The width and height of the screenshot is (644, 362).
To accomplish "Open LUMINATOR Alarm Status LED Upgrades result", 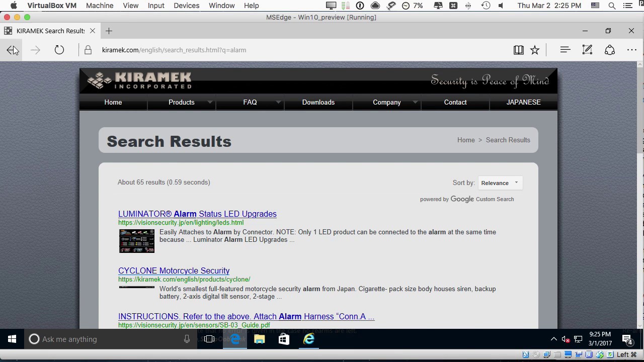I will [x=197, y=214].
